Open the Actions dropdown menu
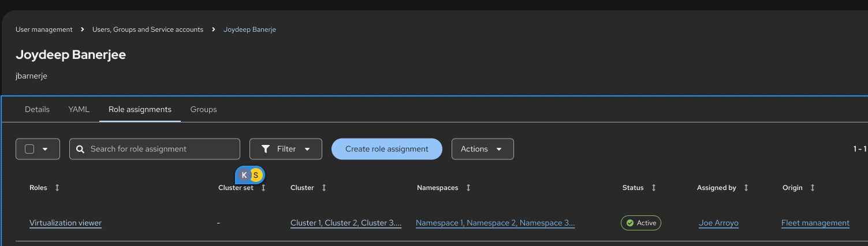Image resolution: width=868 pixels, height=246 pixels. pos(482,149)
